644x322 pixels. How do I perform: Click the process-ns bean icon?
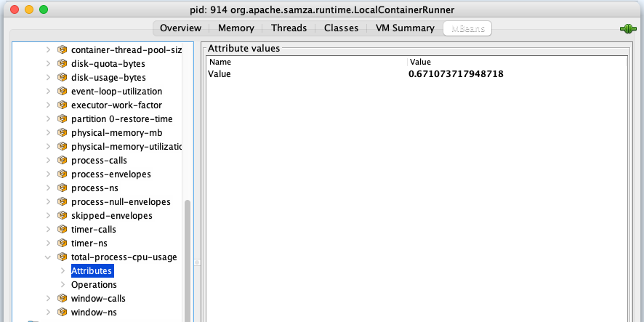[62, 188]
